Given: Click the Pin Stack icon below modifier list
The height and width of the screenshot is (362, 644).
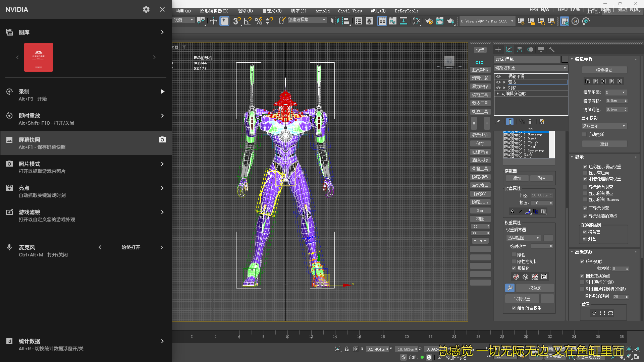Looking at the screenshot, I should 497,122.
